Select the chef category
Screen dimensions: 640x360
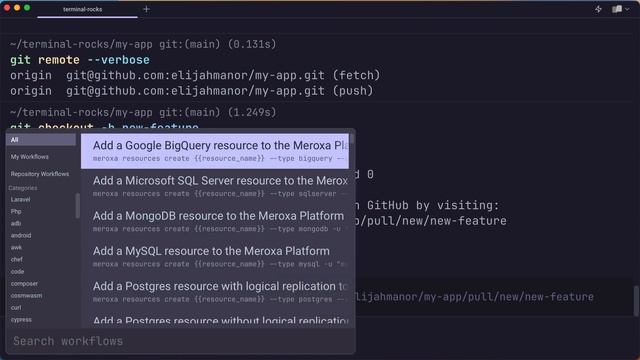[x=17, y=259]
